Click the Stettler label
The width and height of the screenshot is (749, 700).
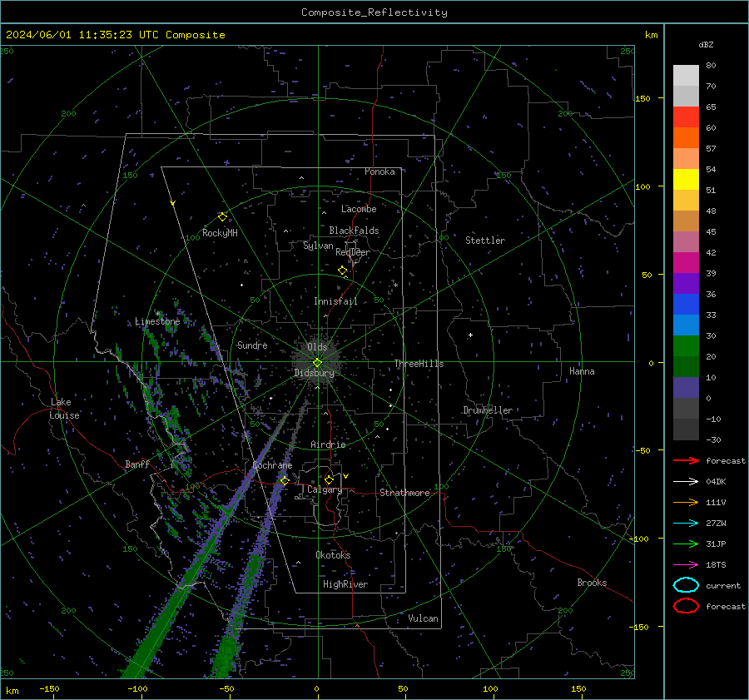485,241
